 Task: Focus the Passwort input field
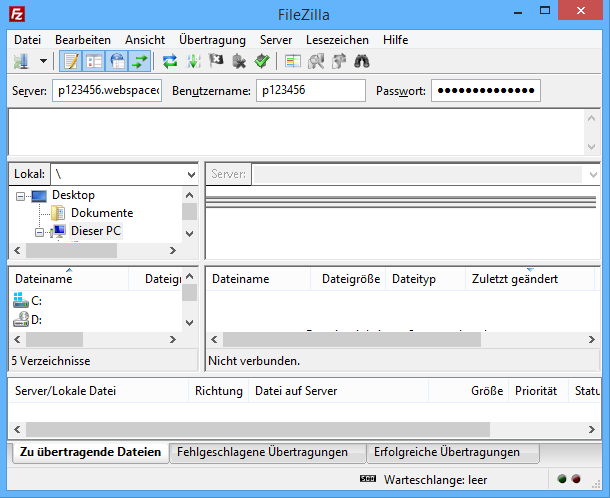486,91
